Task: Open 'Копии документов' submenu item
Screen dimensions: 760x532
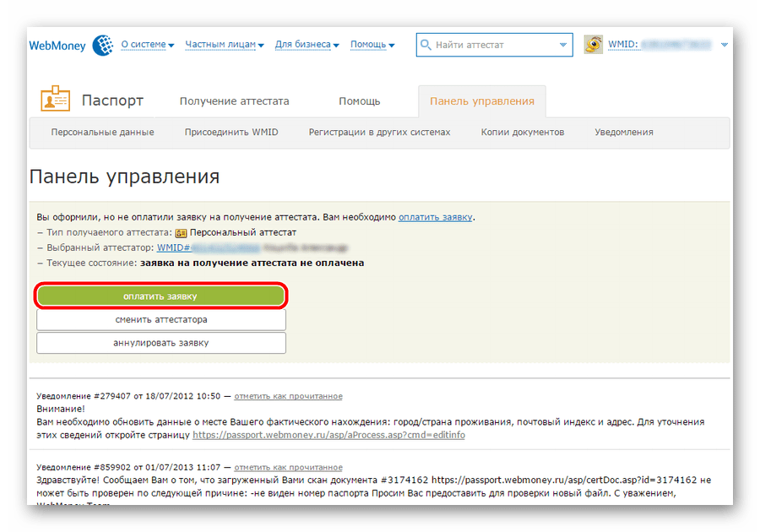Action: (x=523, y=132)
